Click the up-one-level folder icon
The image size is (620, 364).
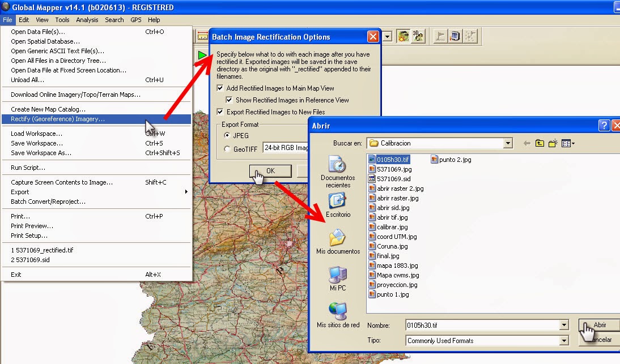(x=539, y=143)
